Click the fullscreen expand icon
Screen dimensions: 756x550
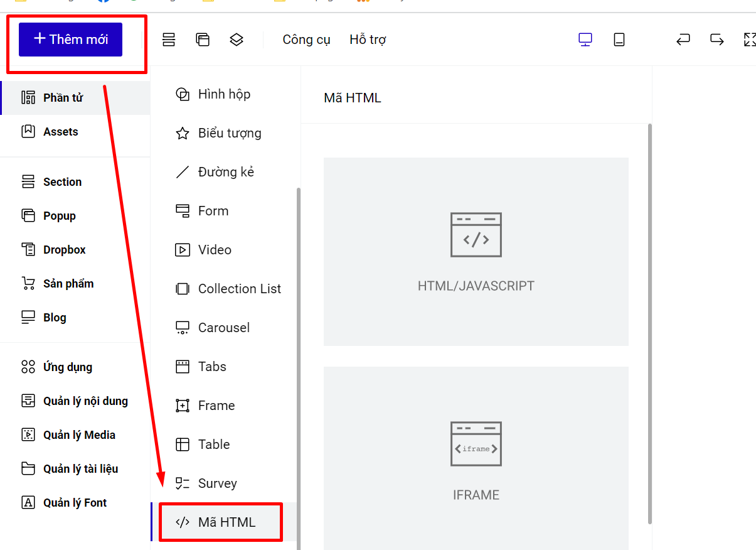click(x=750, y=40)
